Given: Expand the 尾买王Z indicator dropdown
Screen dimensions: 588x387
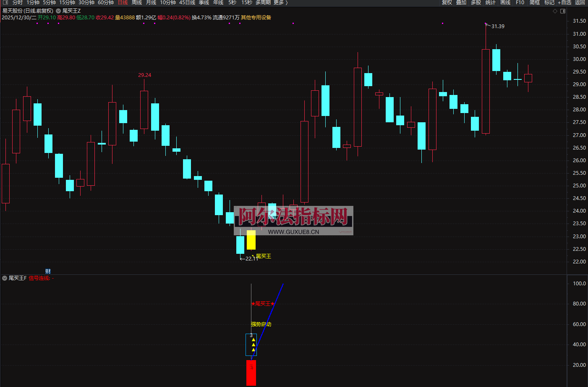Looking at the screenshot, I should click(58, 11).
